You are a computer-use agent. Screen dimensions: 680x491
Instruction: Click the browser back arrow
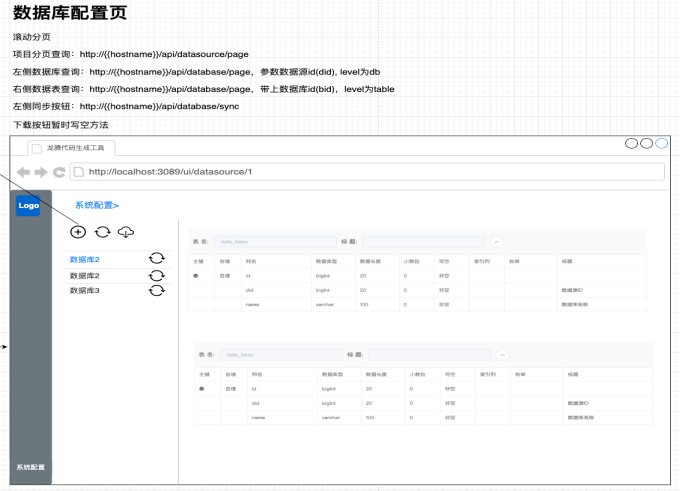pos(24,172)
